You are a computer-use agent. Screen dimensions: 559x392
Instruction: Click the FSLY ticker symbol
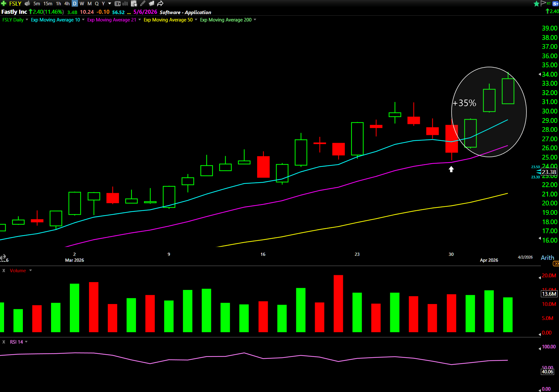pyautogui.click(x=15, y=3)
